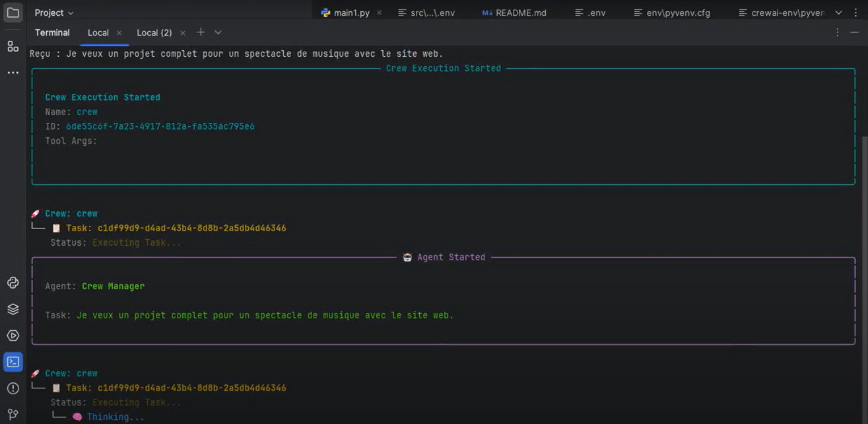The width and height of the screenshot is (868, 424).
Task: Show hidden editor tabs dropdown
Action: click(838, 13)
